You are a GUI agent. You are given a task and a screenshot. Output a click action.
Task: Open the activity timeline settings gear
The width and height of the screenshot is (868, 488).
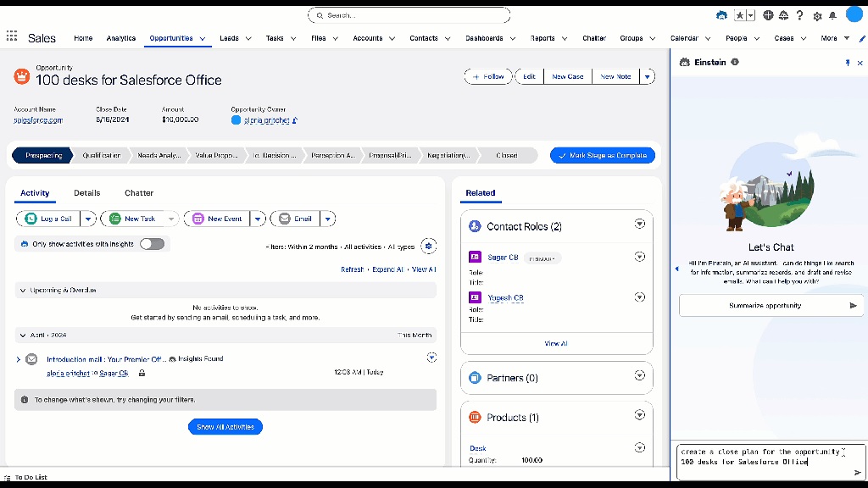pos(428,247)
